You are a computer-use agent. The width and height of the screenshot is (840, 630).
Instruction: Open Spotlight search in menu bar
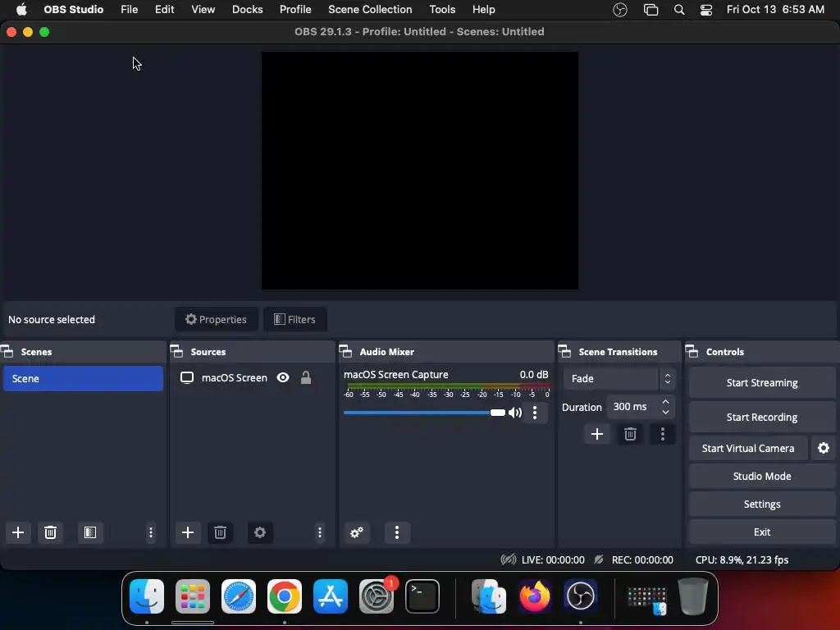pyautogui.click(x=679, y=10)
